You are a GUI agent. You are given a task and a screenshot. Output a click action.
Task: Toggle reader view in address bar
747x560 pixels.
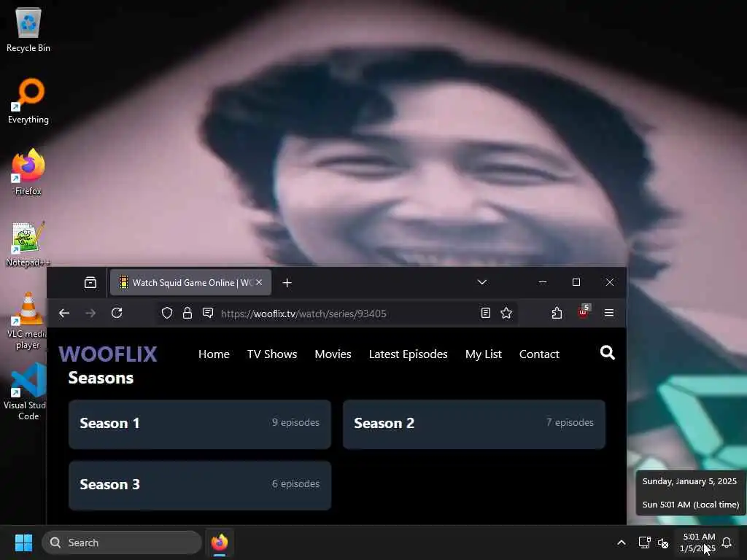point(485,313)
